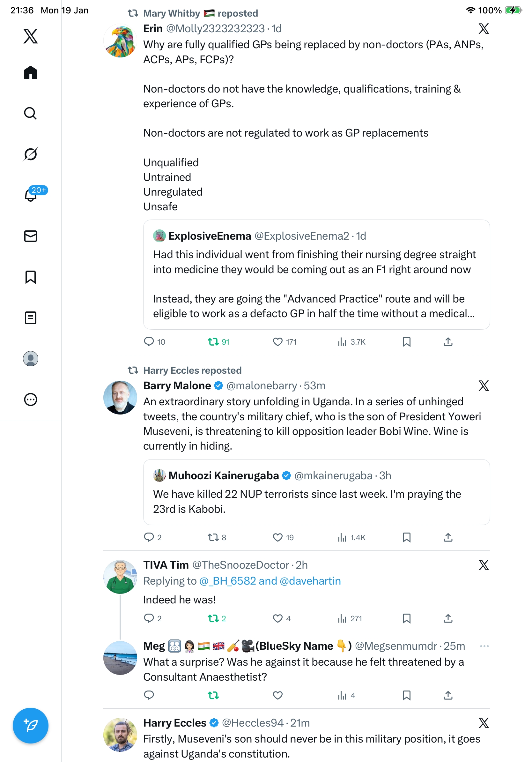532x762 pixels.
Task: Open Grok menu on Barry Malone's post
Action: [484, 386]
